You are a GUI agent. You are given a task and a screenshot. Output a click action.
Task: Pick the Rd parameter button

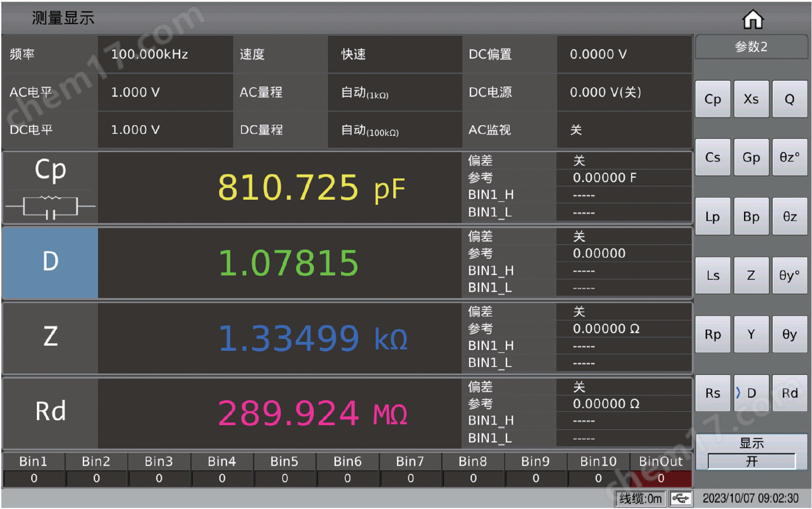[x=790, y=393]
